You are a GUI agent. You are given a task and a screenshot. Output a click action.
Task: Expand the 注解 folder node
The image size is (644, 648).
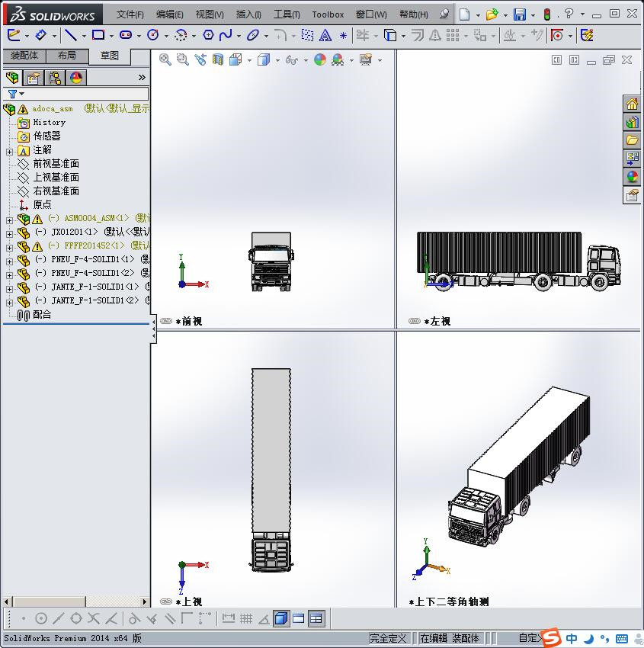coord(9,152)
